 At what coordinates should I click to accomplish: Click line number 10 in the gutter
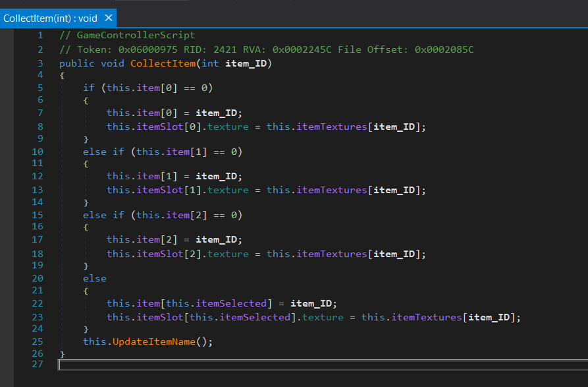point(38,152)
